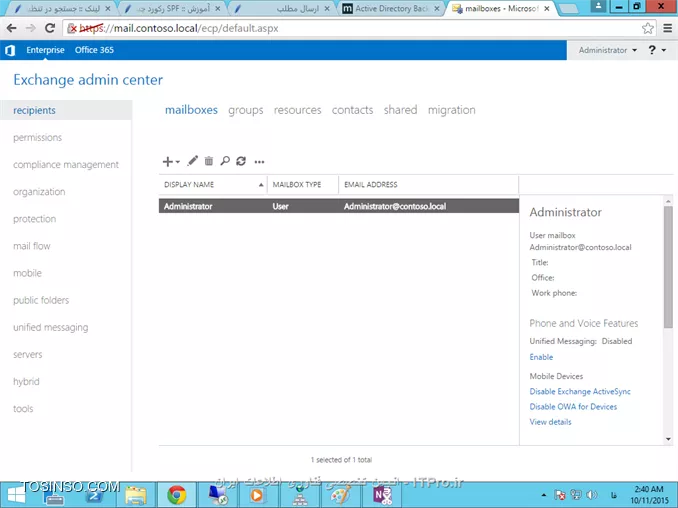Open compliance management section
Image resolution: width=678 pixels, height=508 pixels.
[66, 165]
